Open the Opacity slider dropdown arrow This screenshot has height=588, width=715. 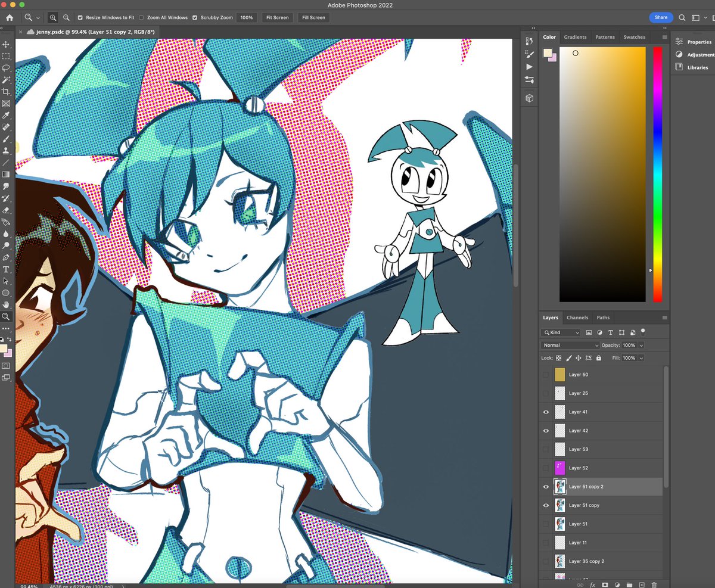click(x=641, y=346)
